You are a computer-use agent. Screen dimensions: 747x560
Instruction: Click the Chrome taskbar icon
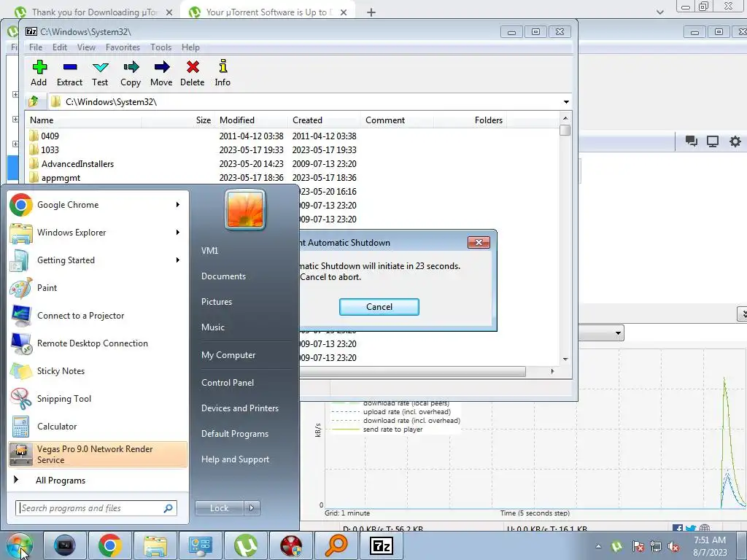(110, 545)
